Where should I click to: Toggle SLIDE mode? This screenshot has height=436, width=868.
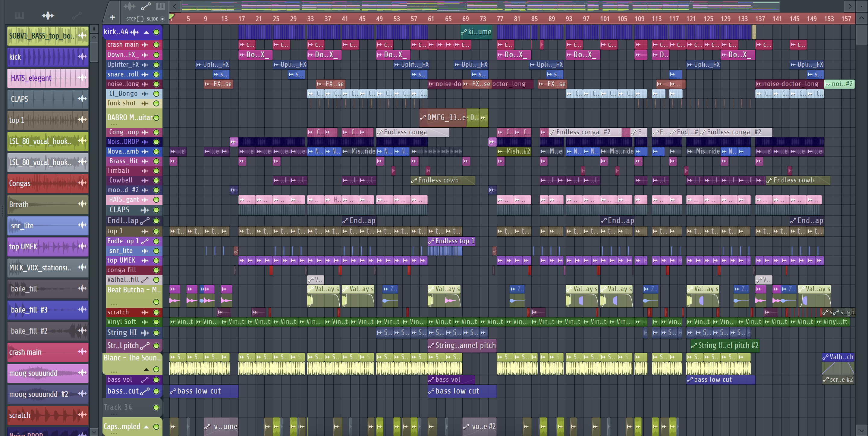pyautogui.click(x=162, y=19)
